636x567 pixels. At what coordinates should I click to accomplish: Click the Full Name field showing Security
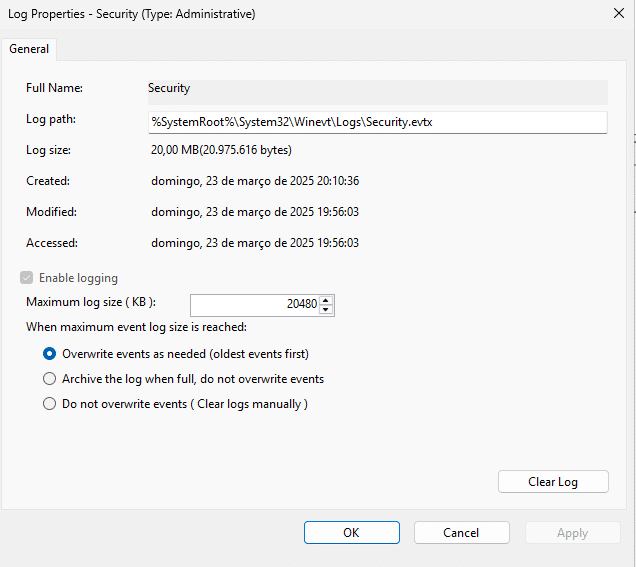point(377,91)
